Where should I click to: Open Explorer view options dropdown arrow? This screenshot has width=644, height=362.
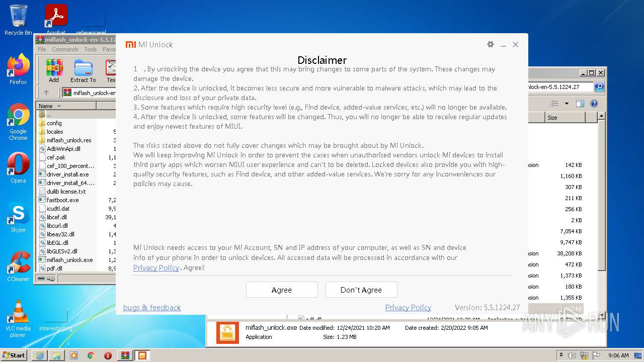click(567, 104)
